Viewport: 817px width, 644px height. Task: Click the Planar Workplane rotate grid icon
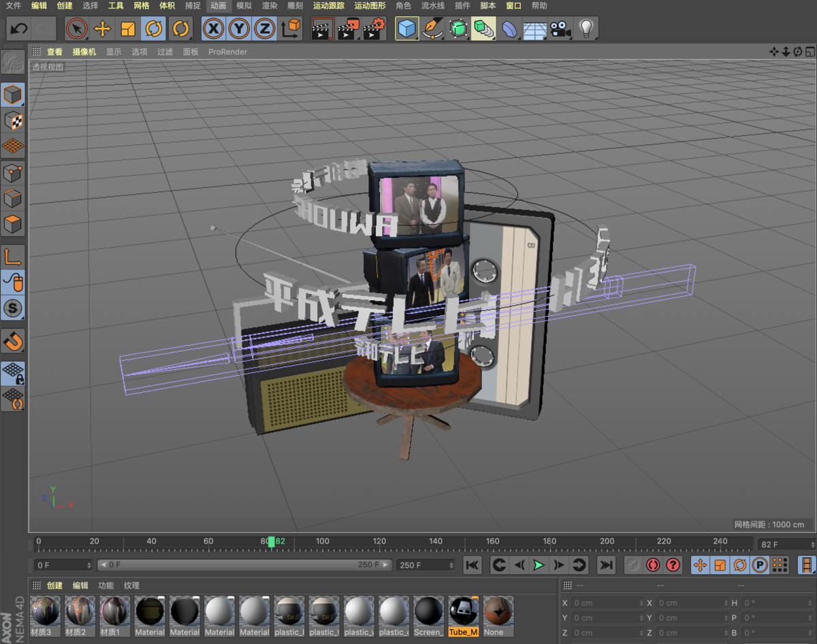(13, 399)
